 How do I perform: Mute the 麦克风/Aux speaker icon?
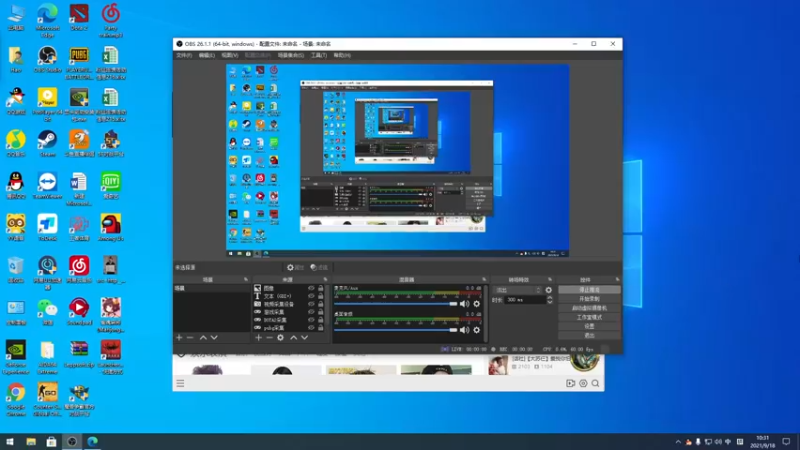464,304
